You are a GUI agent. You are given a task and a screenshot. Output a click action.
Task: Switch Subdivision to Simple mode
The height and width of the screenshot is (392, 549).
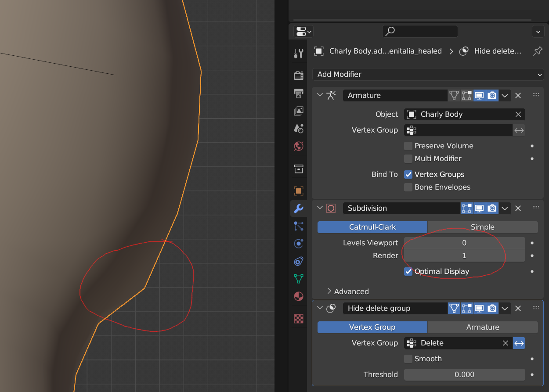482,227
